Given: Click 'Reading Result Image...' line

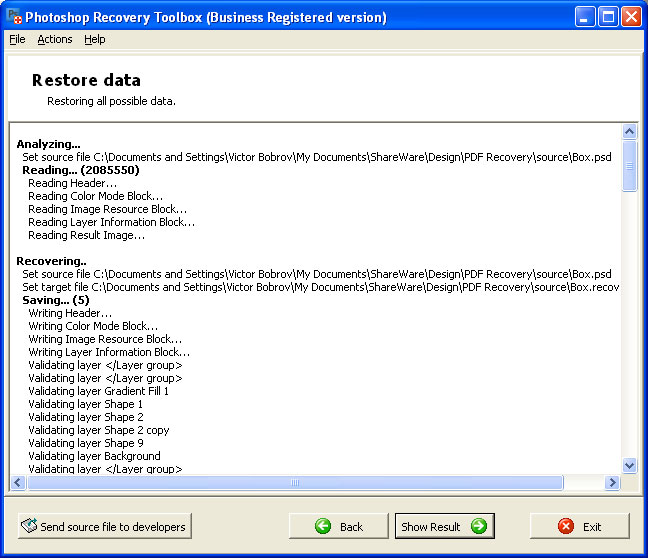Looking at the screenshot, I should click(86, 235).
